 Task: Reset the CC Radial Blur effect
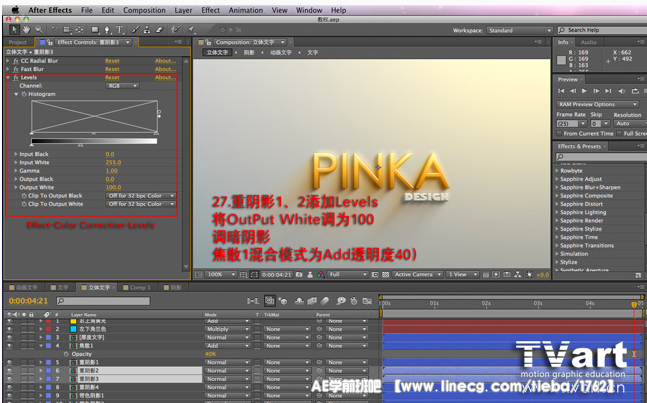tap(112, 61)
